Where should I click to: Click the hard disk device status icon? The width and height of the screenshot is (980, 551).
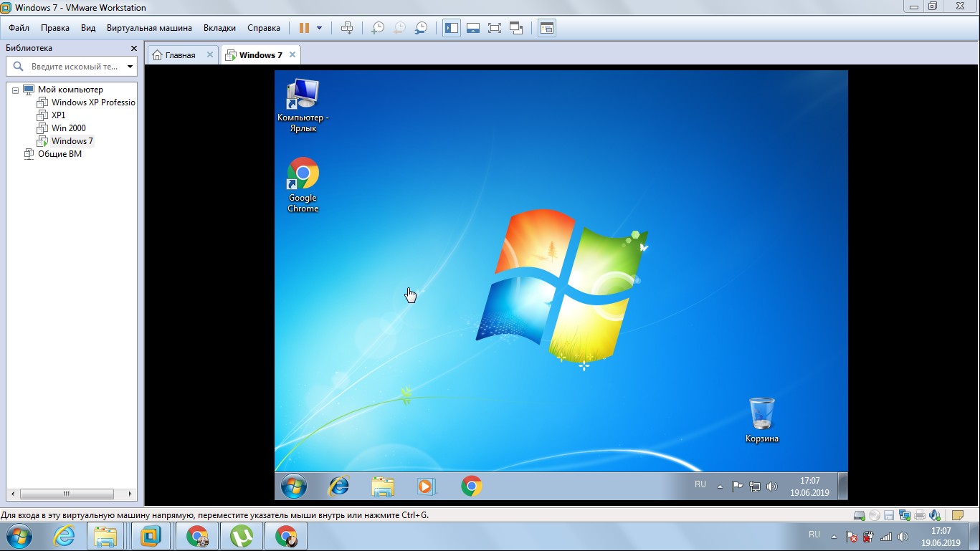(x=859, y=515)
